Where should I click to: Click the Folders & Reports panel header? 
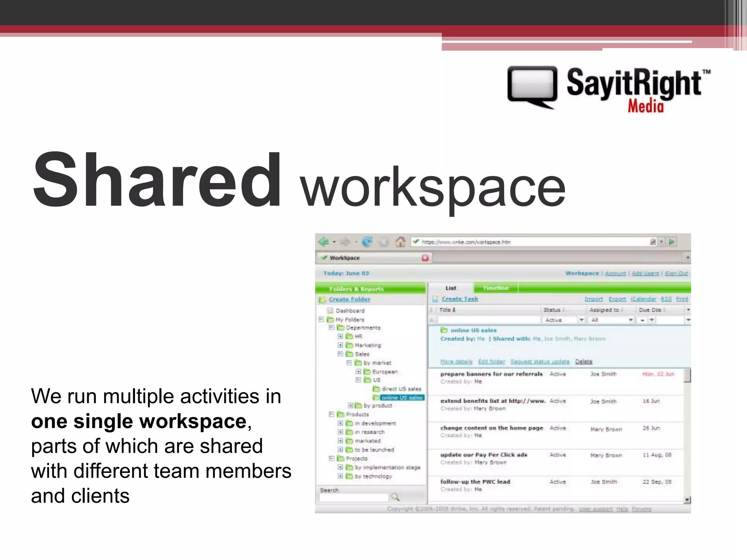pos(370,289)
